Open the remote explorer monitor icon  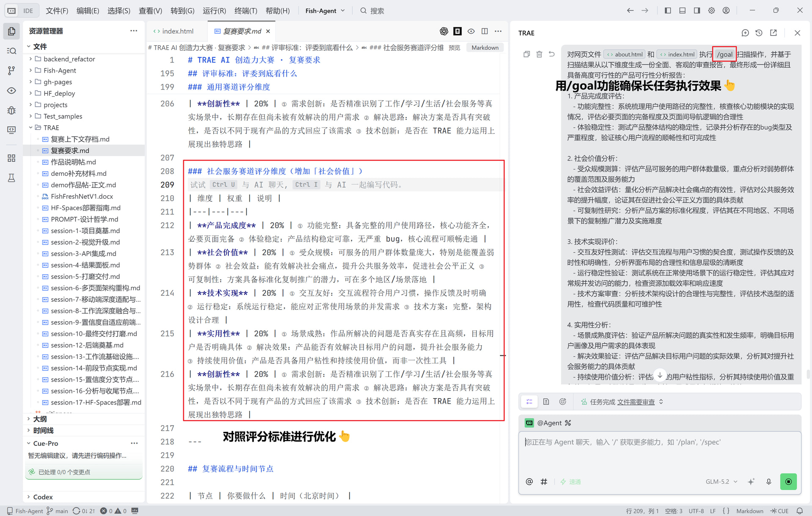click(x=11, y=130)
